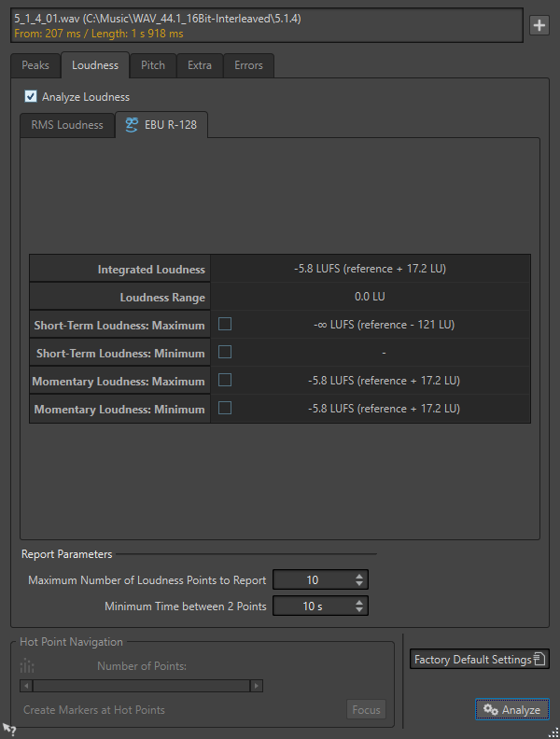The width and height of the screenshot is (560, 739).
Task: Select the RMS Loudness sub-tab
Action: (x=67, y=125)
